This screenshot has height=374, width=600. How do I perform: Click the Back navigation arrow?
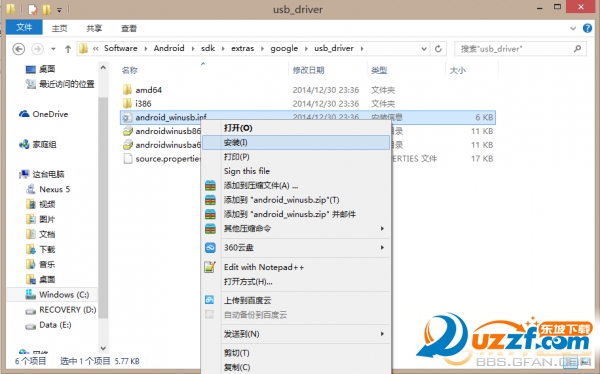(x=19, y=49)
